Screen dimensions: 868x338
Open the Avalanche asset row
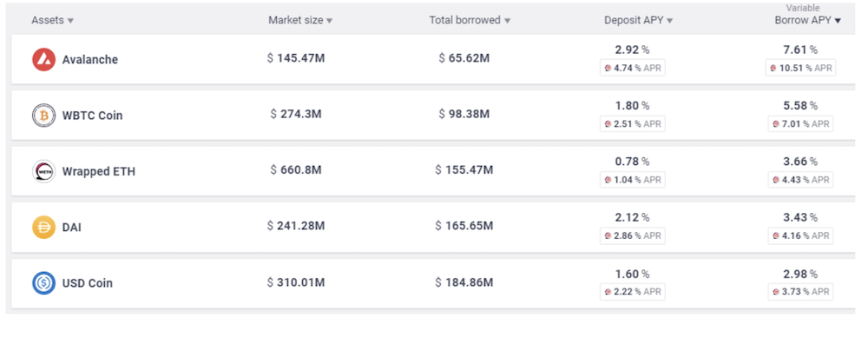[433, 59]
